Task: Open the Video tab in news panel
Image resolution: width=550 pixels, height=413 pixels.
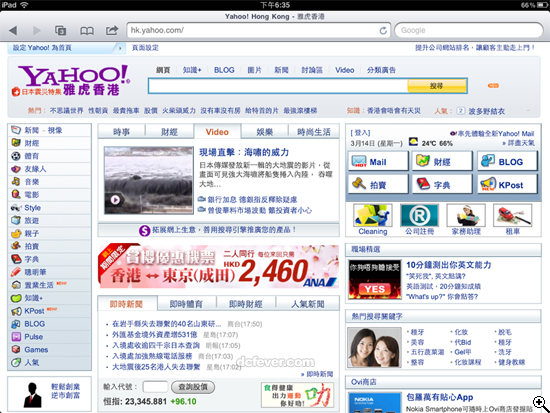Action: tap(217, 132)
